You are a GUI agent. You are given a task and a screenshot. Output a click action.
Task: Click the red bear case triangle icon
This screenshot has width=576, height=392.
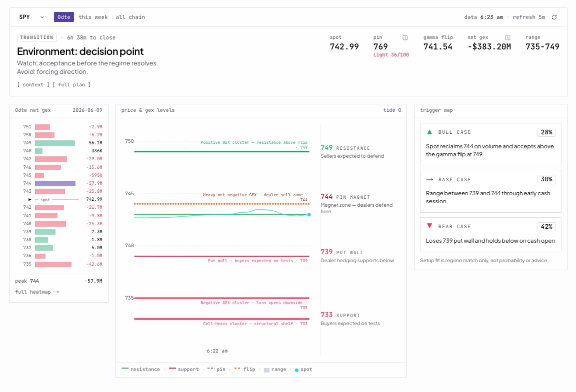coord(429,226)
